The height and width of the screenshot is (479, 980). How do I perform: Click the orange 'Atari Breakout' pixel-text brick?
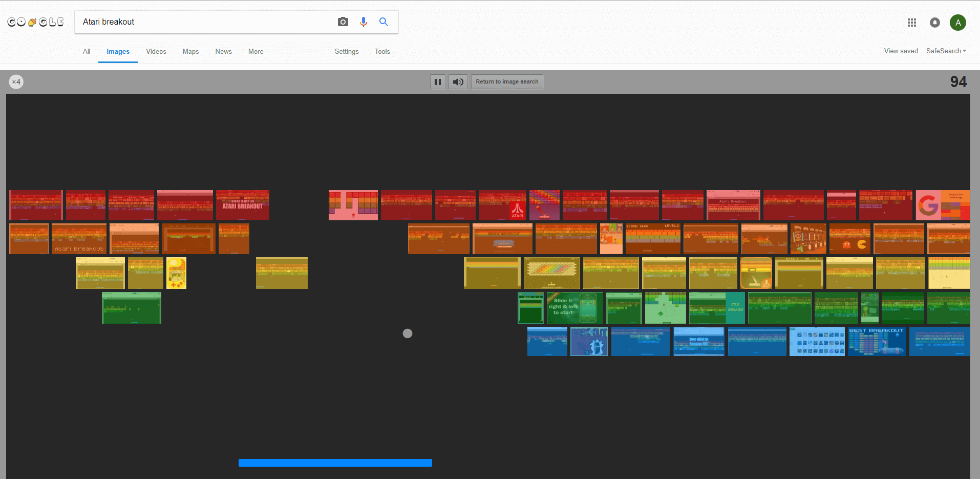click(79, 239)
